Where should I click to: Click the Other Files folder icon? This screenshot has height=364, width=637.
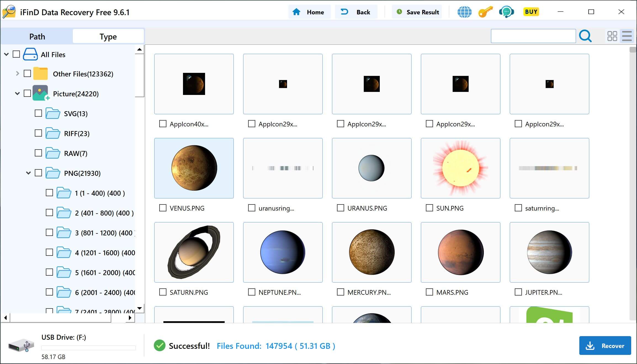click(41, 74)
